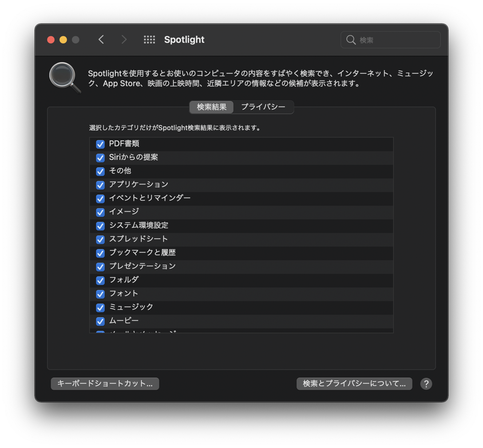This screenshot has width=483, height=448.
Task: Select the システム環境設定 row label
Action: point(139,225)
